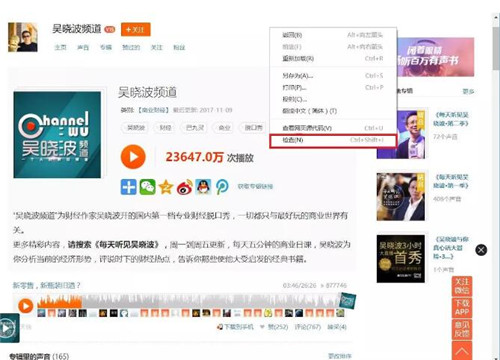Choose 投射(C)... in the context menu
This screenshot has width=500, height=360.
[x=333, y=99]
